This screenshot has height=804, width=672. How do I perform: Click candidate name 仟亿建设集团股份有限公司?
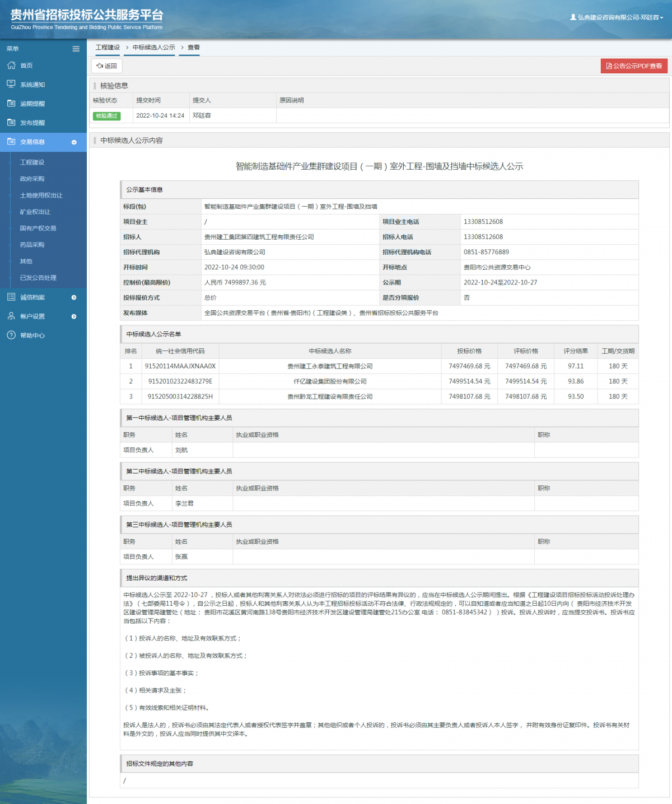click(330, 381)
